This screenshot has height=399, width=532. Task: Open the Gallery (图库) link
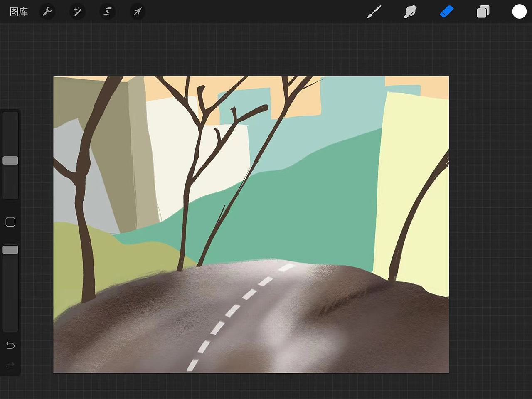(19, 12)
